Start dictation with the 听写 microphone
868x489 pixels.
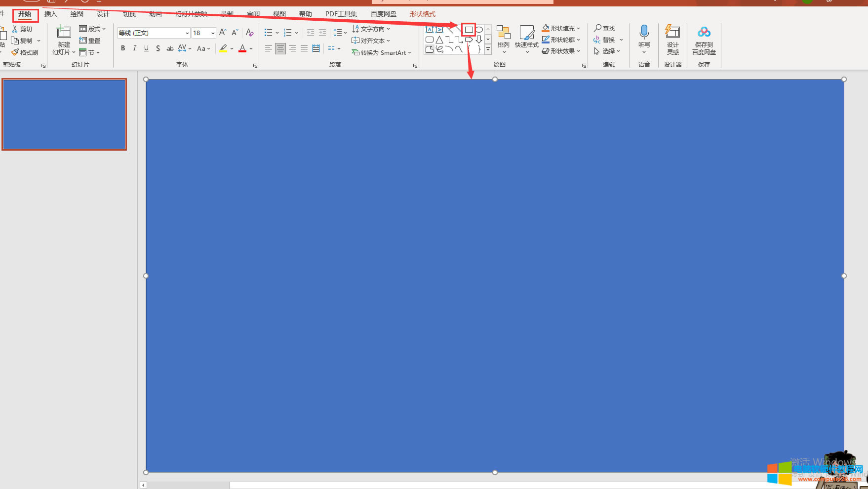[x=644, y=39]
